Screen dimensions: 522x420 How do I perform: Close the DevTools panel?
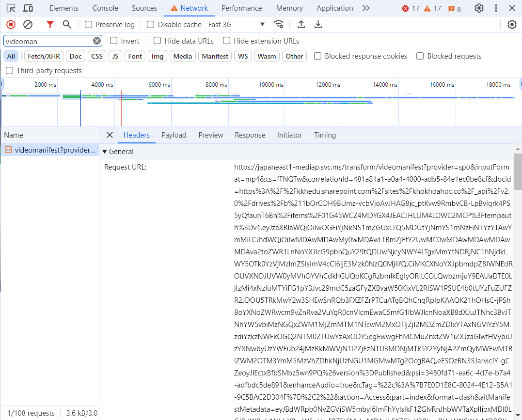click(x=512, y=8)
